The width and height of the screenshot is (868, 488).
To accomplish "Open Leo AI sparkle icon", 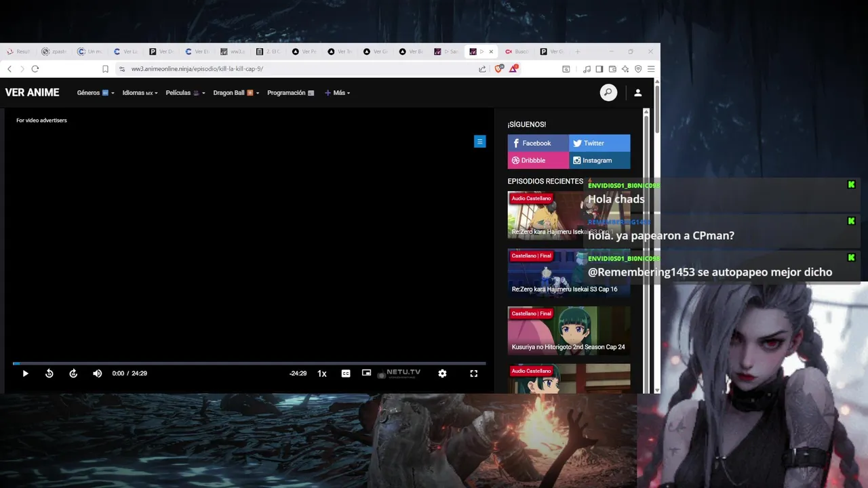I will click(x=625, y=68).
